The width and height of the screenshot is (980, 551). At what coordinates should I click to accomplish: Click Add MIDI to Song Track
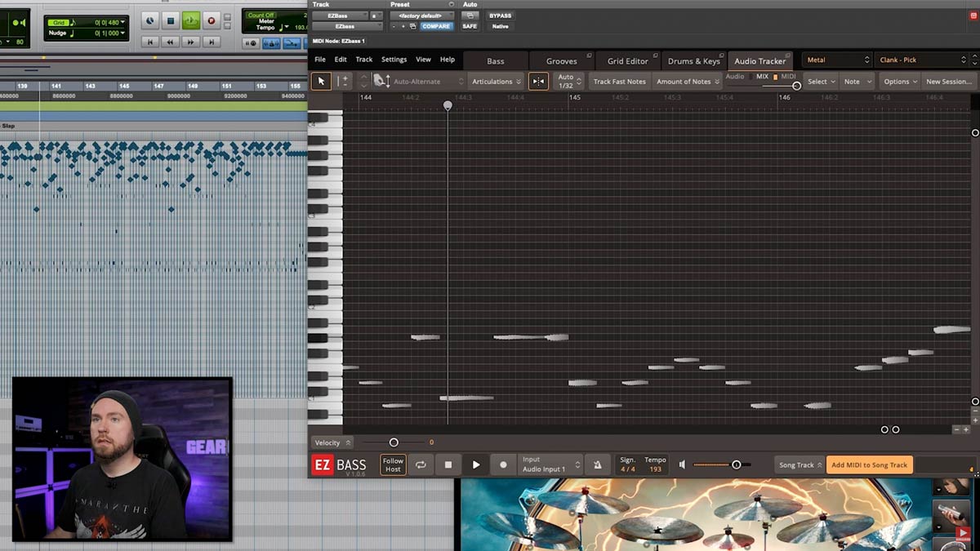pos(869,465)
